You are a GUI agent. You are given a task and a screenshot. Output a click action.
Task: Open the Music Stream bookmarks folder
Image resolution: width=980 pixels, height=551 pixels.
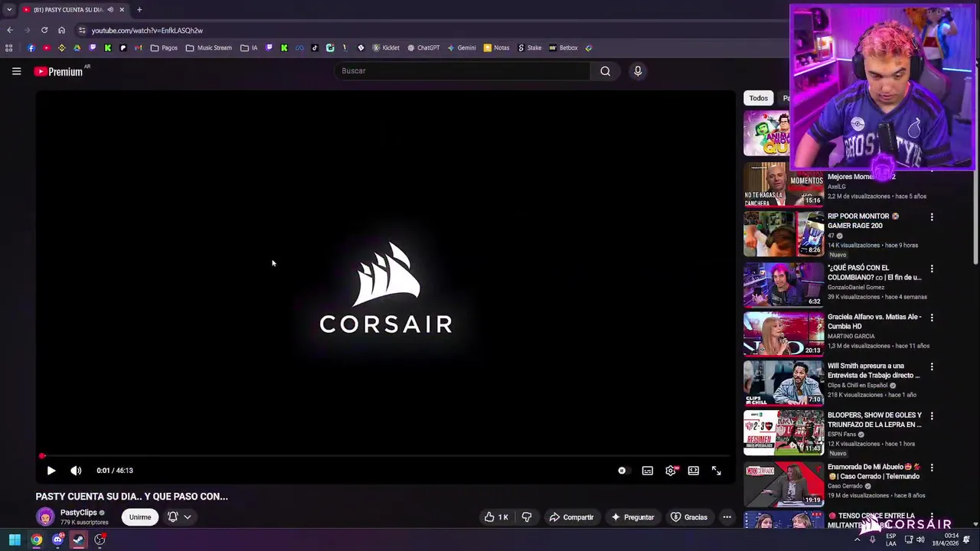point(209,47)
